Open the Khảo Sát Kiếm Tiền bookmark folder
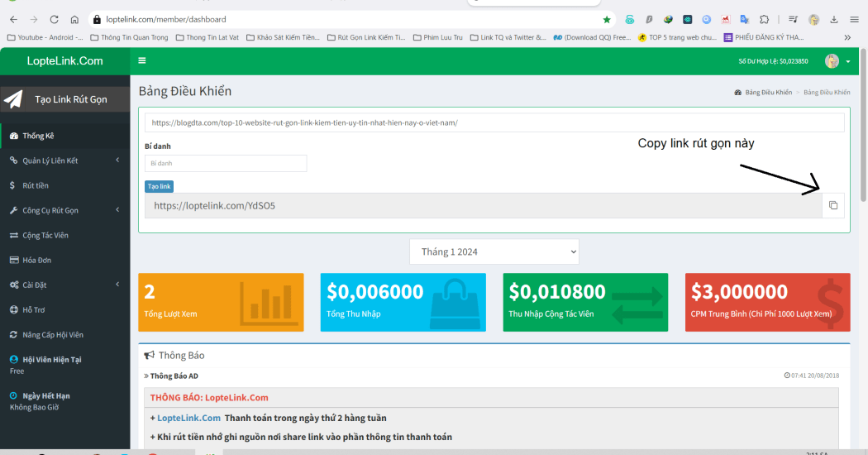Image resolution: width=868 pixels, height=455 pixels. (x=284, y=38)
